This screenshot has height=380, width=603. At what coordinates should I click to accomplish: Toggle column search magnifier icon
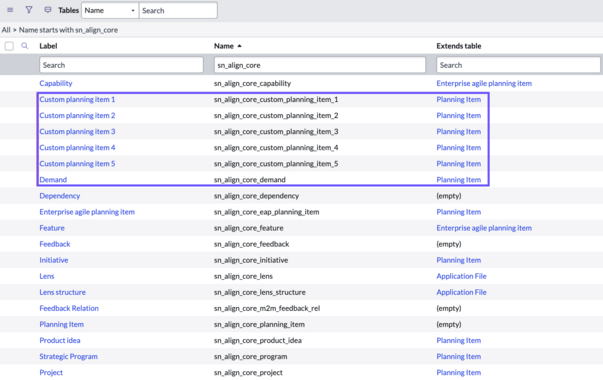click(25, 46)
